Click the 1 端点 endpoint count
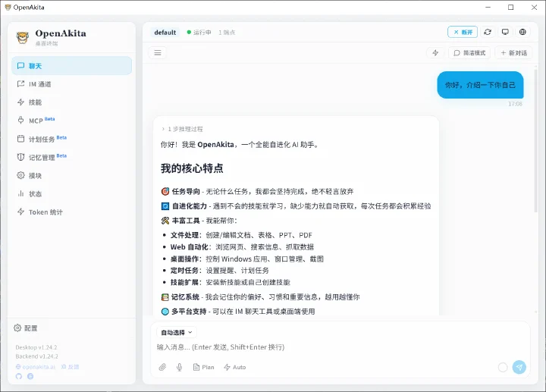 point(227,33)
